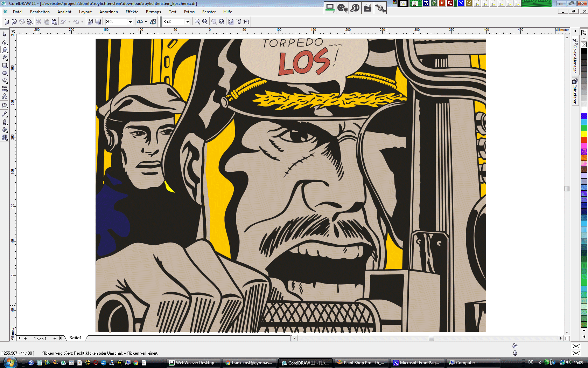Expand the Redo history dropdown arrow
This screenshot has width=588, height=368.
point(82,22)
